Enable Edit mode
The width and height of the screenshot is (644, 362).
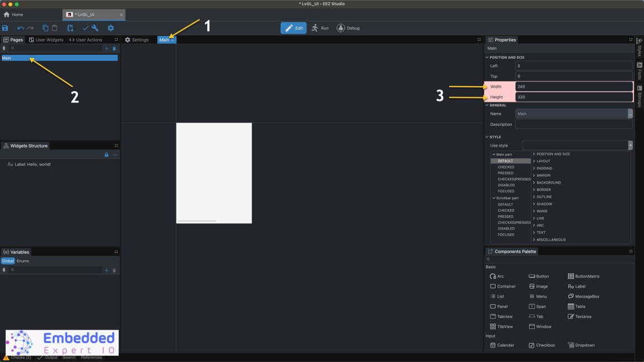tap(293, 27)
